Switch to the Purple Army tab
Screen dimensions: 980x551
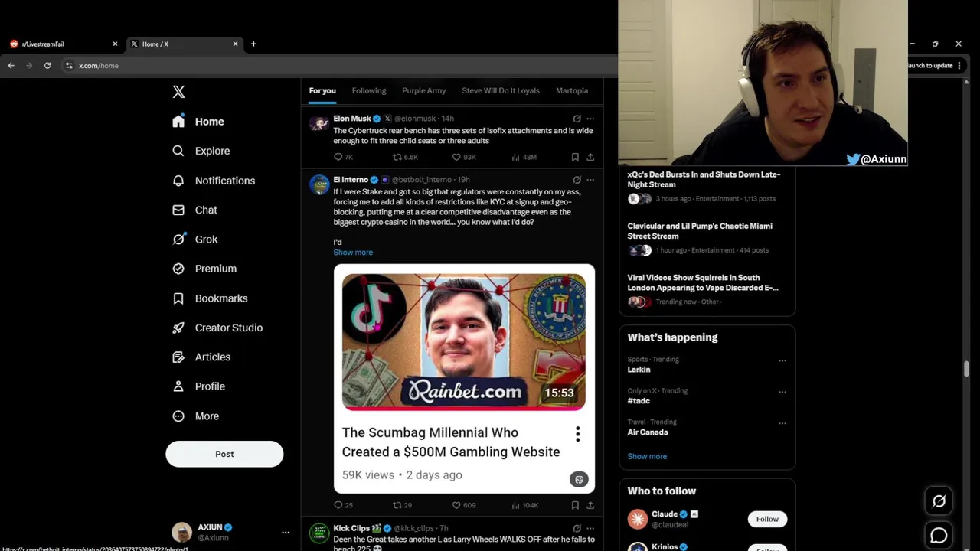423,90
